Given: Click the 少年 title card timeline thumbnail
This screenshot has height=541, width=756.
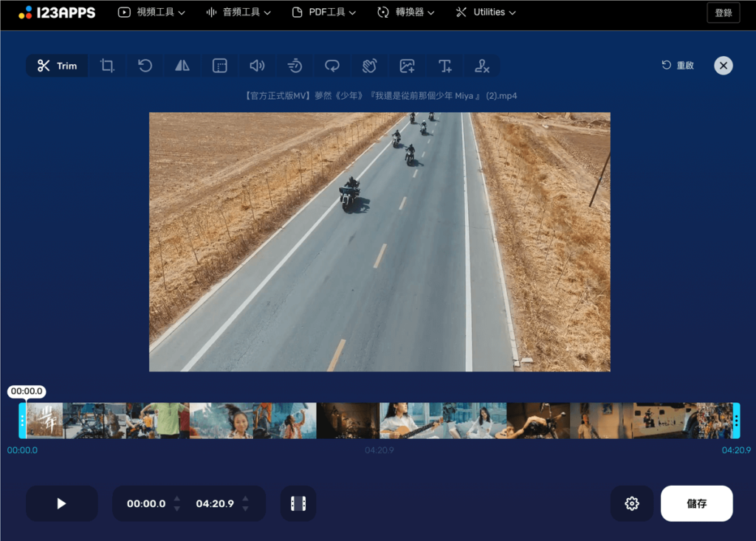Looking at the screenshot, I should click(x=44, y=421).
